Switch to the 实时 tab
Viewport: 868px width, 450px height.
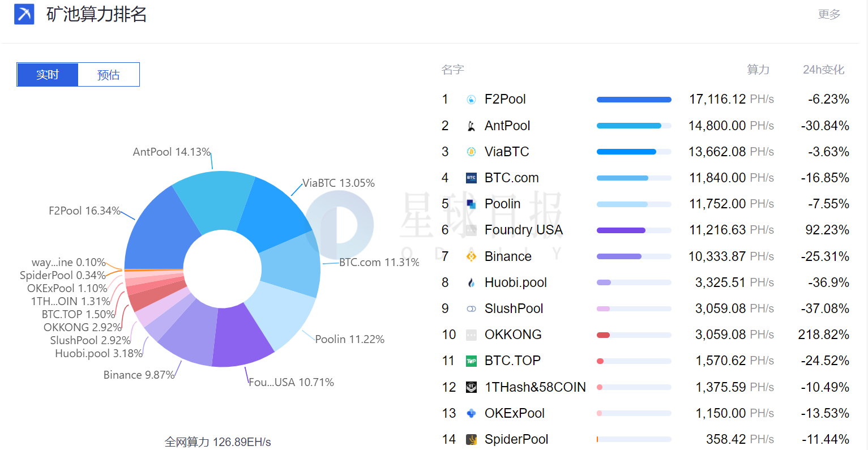[48, 75]
